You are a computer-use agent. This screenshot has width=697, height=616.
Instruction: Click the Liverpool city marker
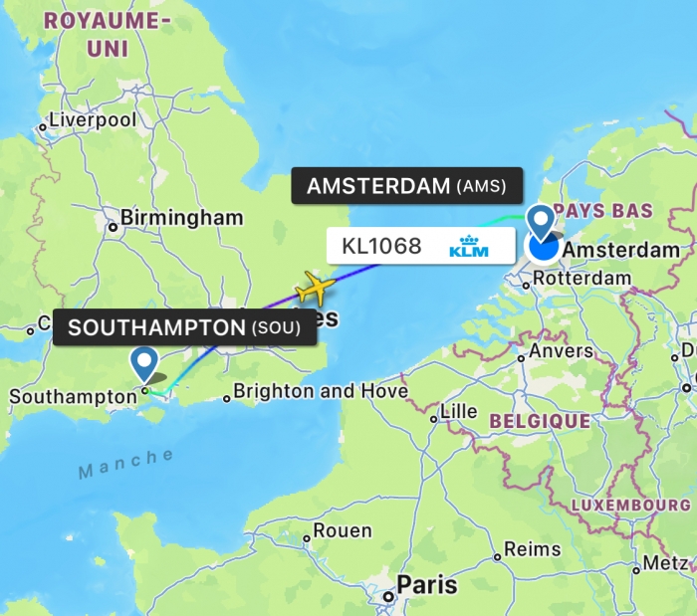click(x=42, y=128)
